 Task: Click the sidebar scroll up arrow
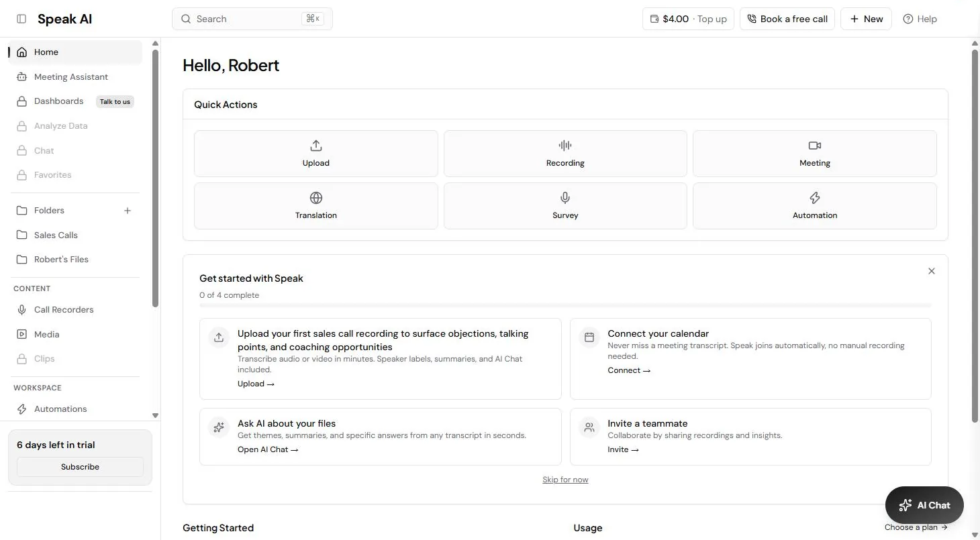coord(155,44)
